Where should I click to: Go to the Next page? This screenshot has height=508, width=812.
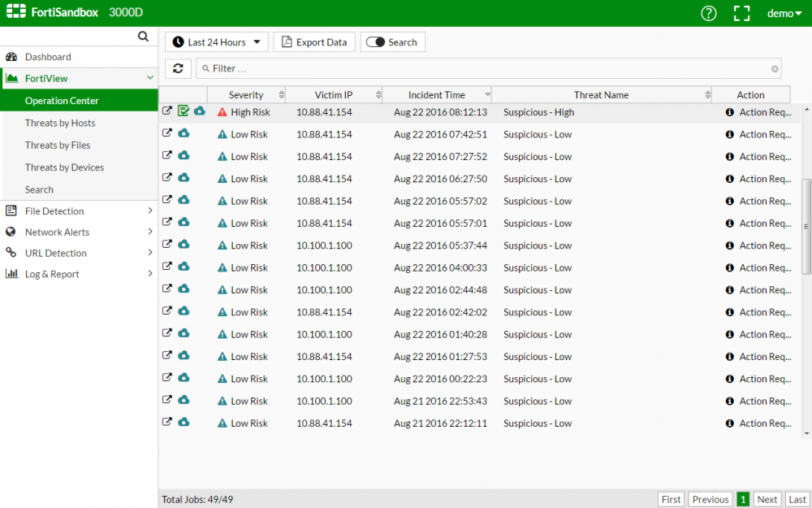[x=767, y=499]
